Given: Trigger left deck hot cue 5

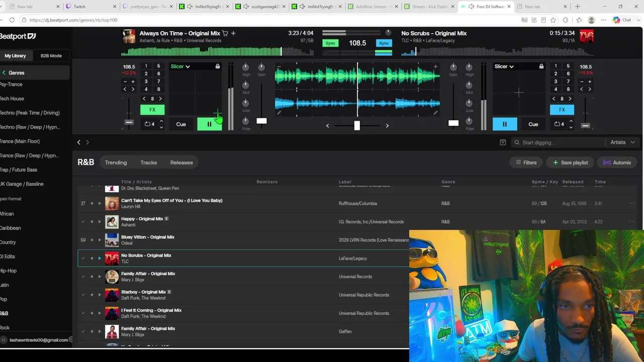Looking at the screenshot, I should (x=158, y=66).
